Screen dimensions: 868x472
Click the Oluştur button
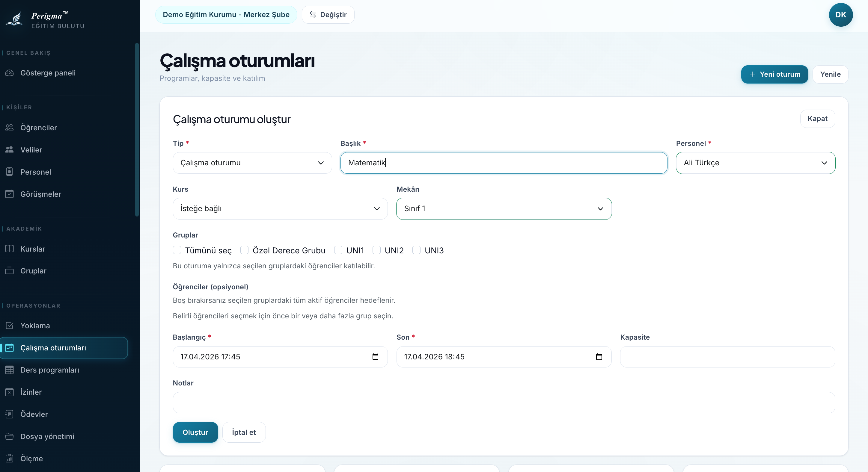(195, 432)
